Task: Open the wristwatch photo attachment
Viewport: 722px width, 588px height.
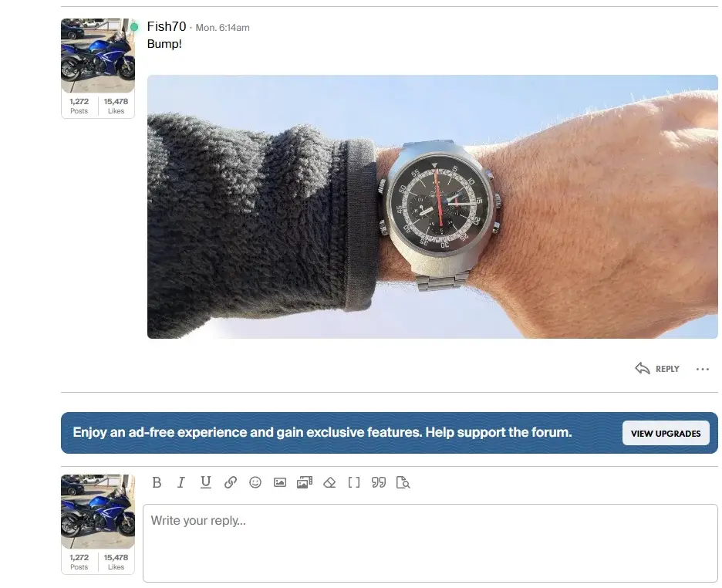Action: pyautogui.click(x=432, y=207)
